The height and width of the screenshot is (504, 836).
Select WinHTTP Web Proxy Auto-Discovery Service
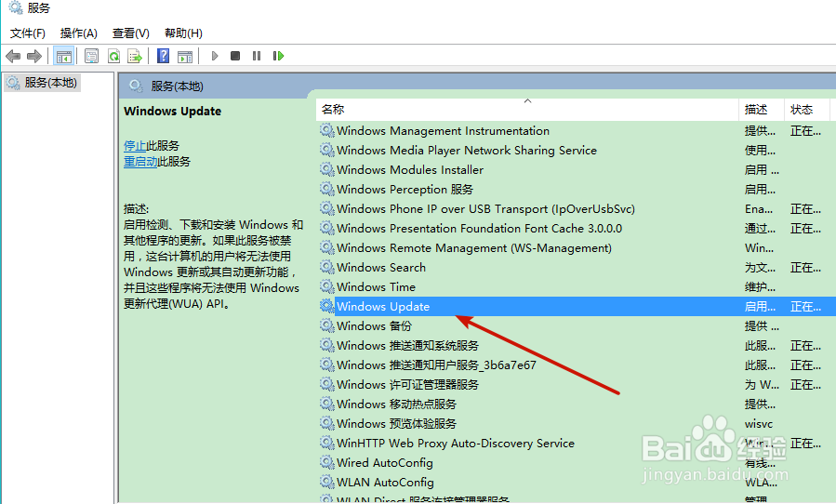coord(456,444)
